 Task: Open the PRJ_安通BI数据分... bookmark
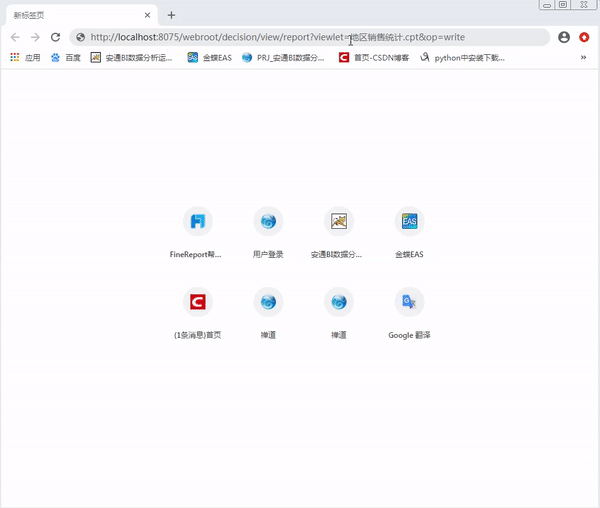283,58
